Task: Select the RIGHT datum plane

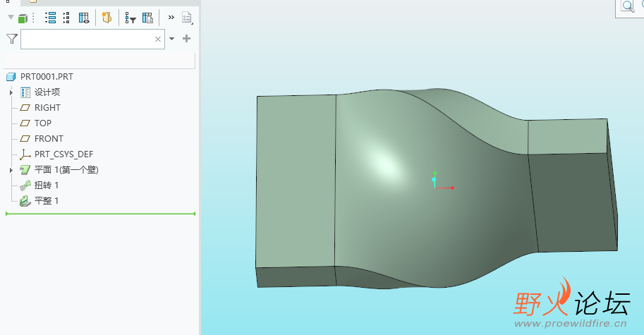Action: tap(47, 108)
